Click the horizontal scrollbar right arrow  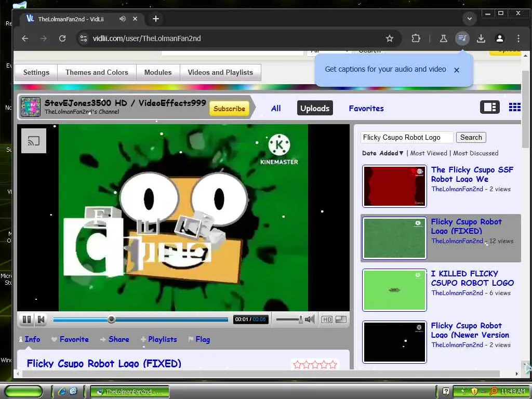click(516, 374)
